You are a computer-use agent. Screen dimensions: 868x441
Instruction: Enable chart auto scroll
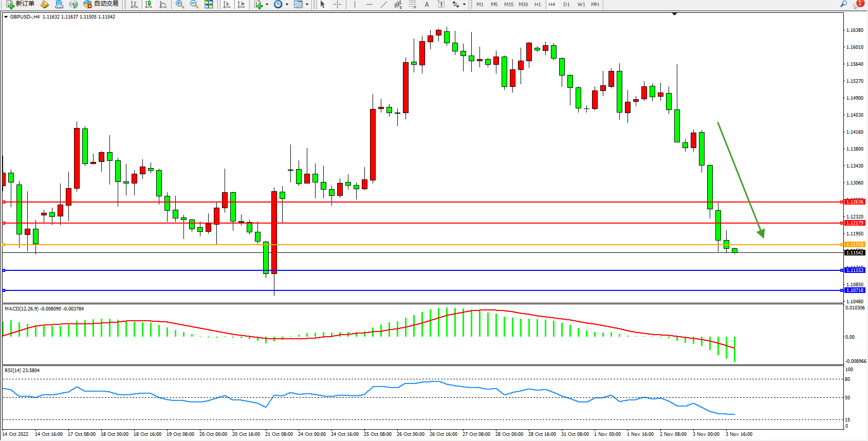tap(227, 4)
